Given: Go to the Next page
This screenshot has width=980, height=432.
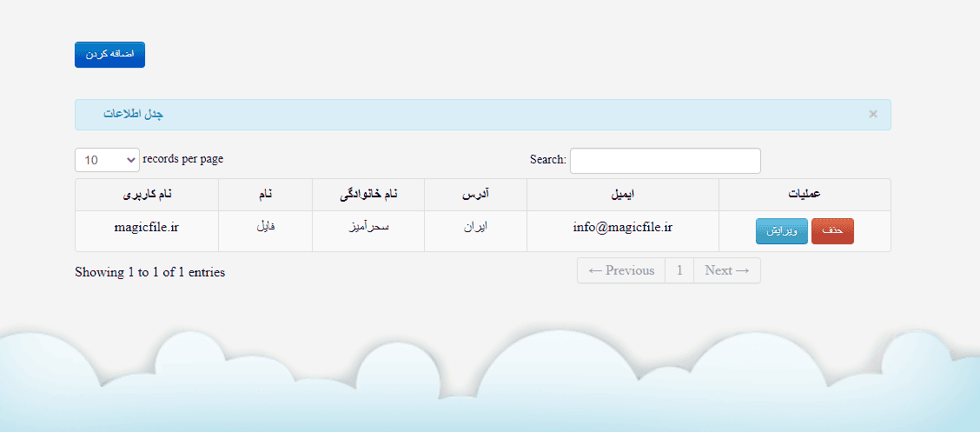Looking at the screenshot, I should click(727, 270).
